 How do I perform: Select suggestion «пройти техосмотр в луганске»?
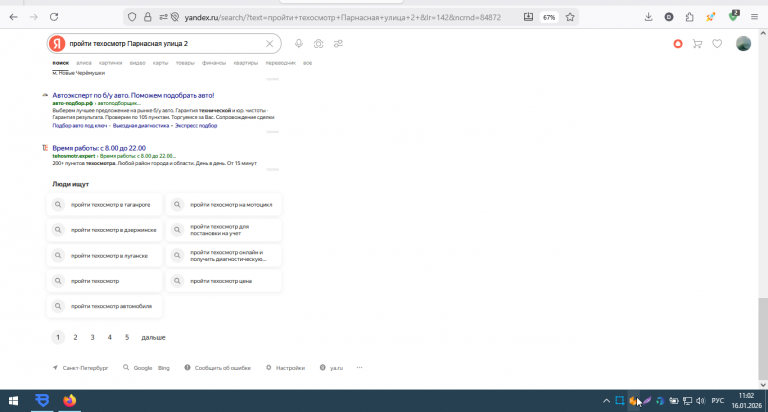click(x=104, y=256)
